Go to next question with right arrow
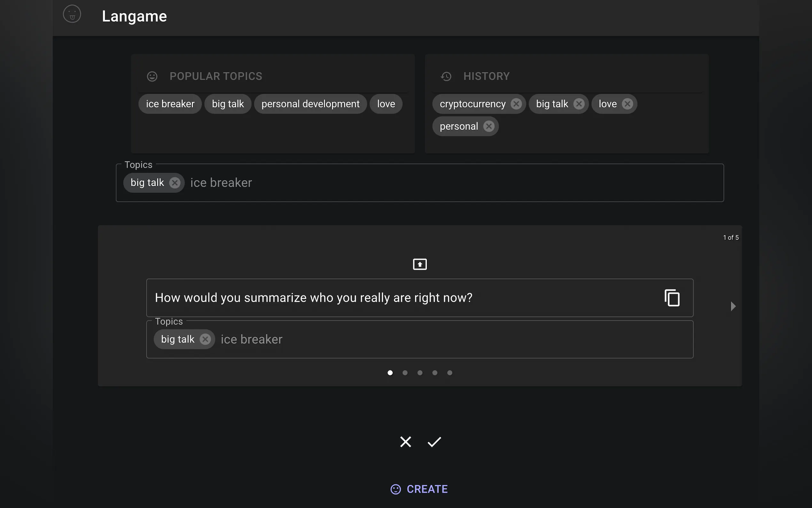 733,306
